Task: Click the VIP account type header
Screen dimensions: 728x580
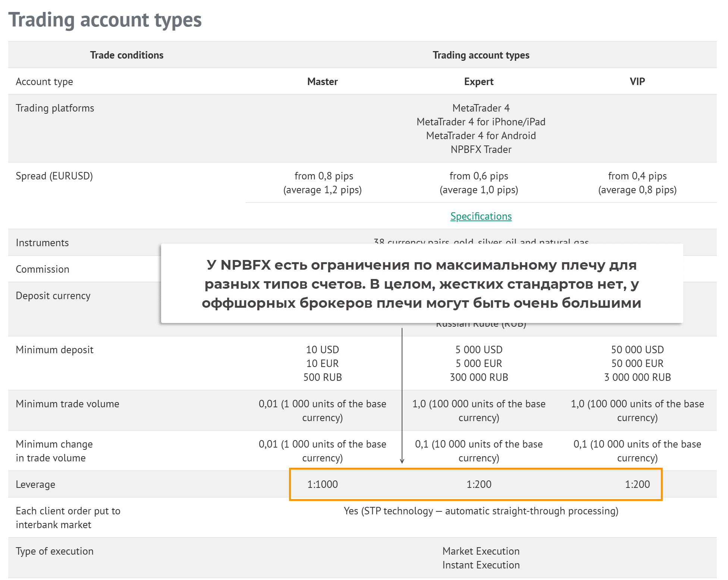Action: tap(637, 82)
